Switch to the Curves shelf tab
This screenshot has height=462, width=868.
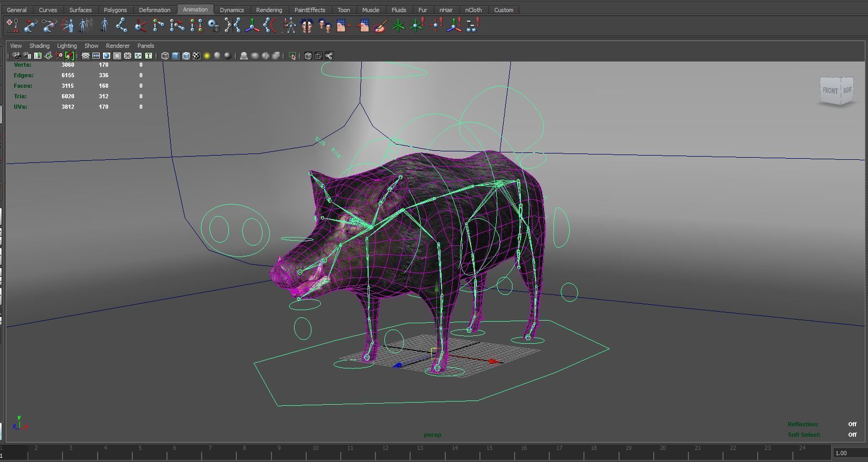coord(48,10)
